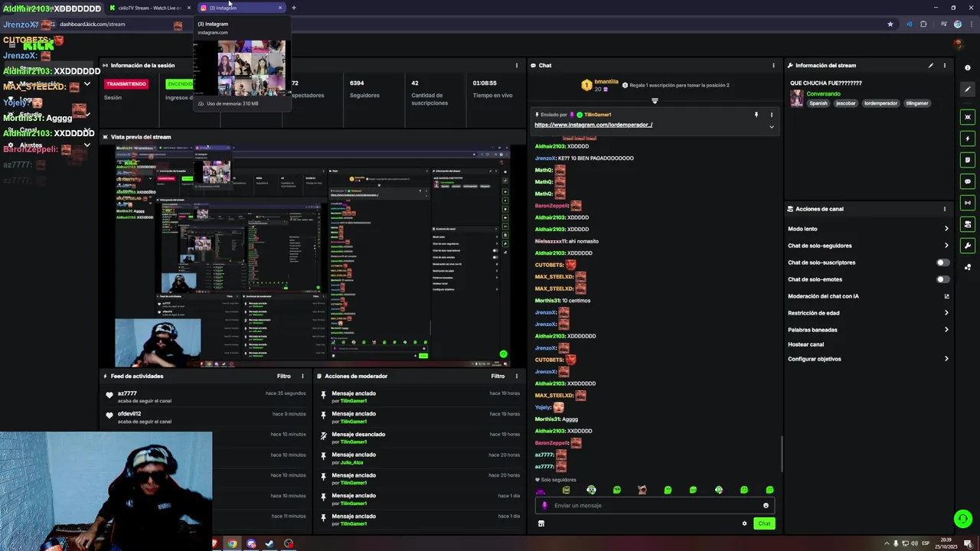
Task: Click the Conversando category link
Action: point(823,94)
